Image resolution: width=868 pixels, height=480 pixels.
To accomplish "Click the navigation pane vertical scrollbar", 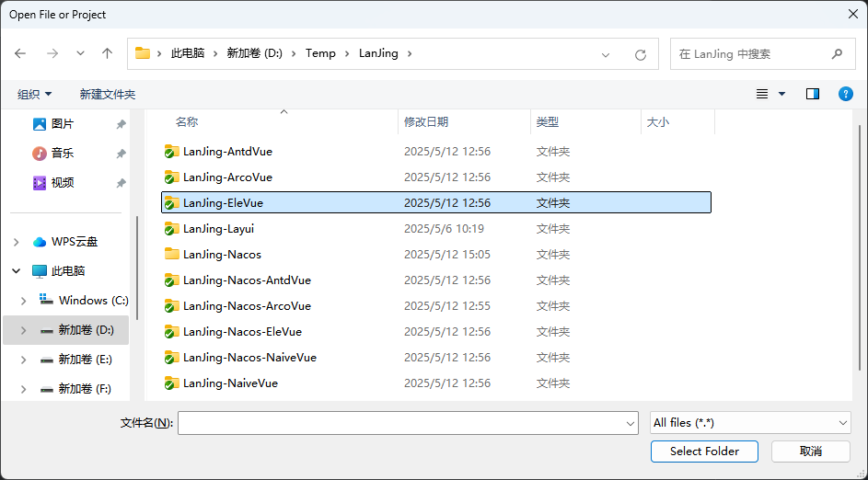I will pos(137,267).
